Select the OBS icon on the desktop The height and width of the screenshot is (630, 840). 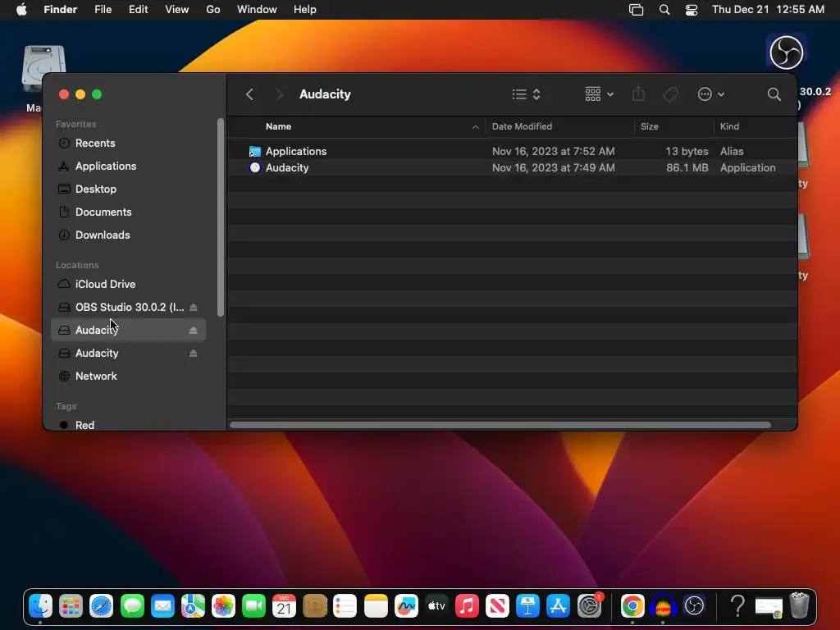[x=786, y=52]
